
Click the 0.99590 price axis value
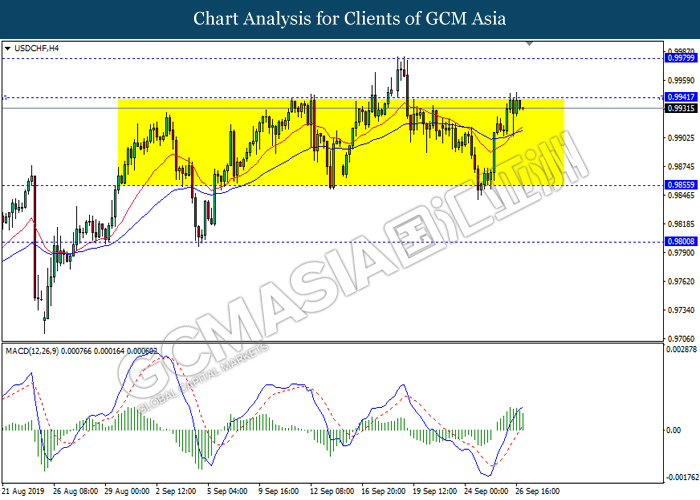[x=681, y=80]
